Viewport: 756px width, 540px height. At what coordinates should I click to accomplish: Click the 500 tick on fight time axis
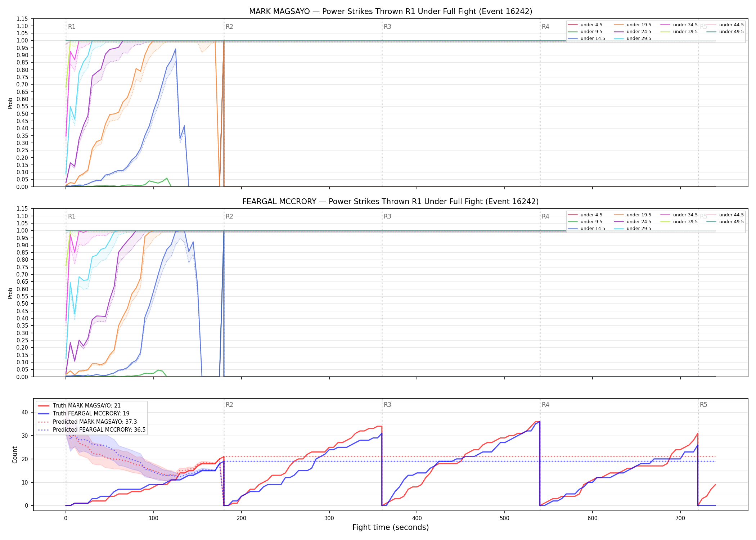coord(505,518)
